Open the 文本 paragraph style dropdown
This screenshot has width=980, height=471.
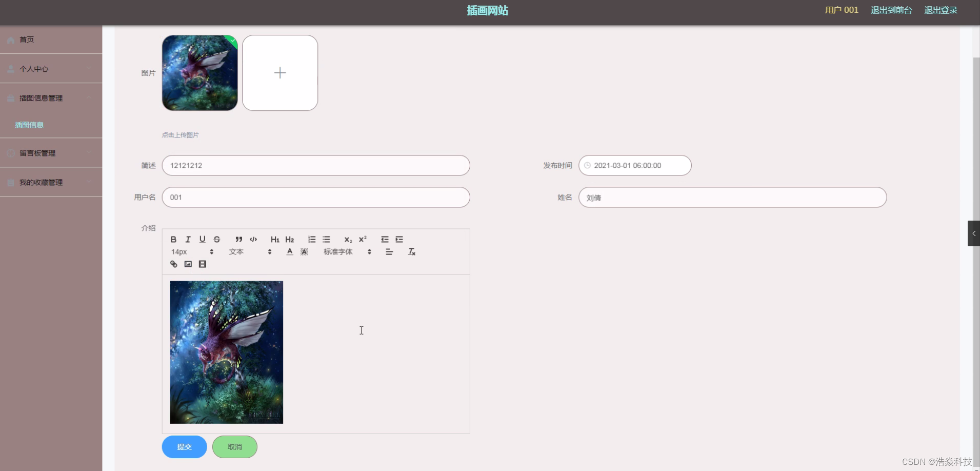coord(250,252)
